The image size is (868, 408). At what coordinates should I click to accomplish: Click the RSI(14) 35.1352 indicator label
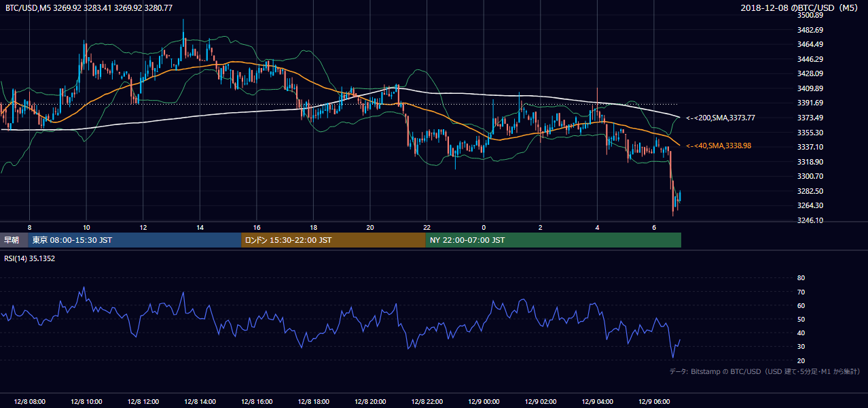pyautogui.click(x=30, y=258)
